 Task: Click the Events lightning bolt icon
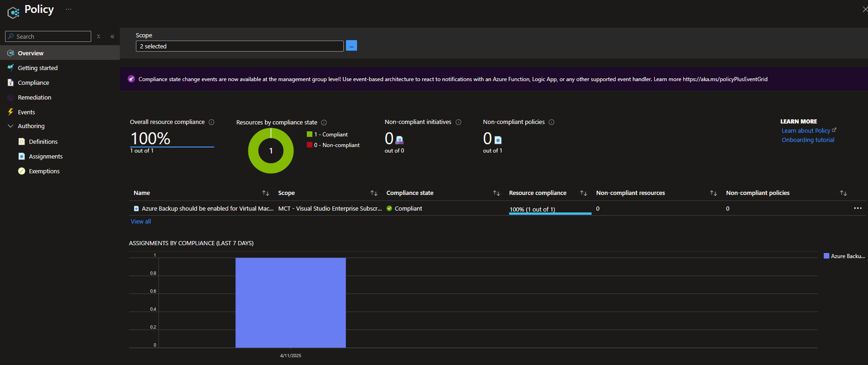pos(11,112)
